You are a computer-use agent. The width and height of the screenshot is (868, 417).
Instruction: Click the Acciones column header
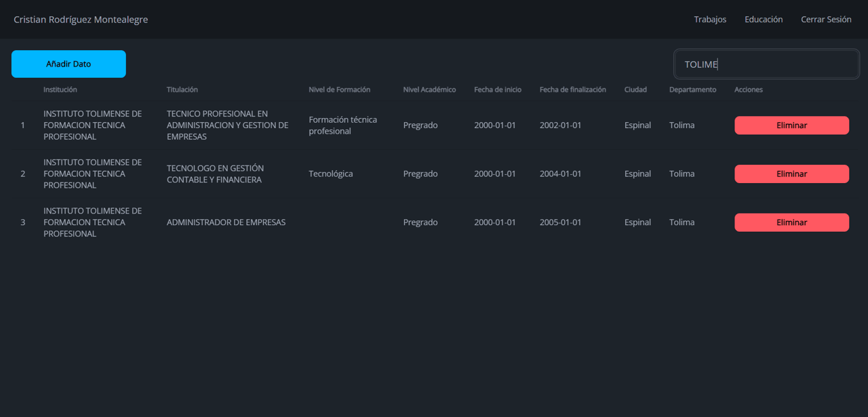[749, 90]
